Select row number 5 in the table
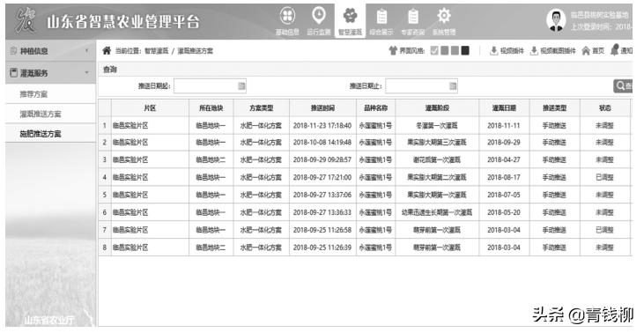644x333 pixels. pos(105,195)
